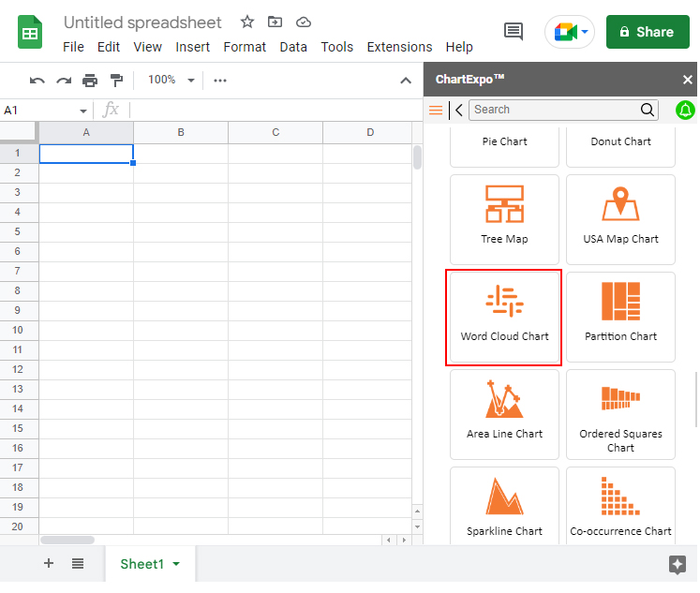Choose the USA Map Chart
This screenshot has height=593, width=700.
coord(620,219)
